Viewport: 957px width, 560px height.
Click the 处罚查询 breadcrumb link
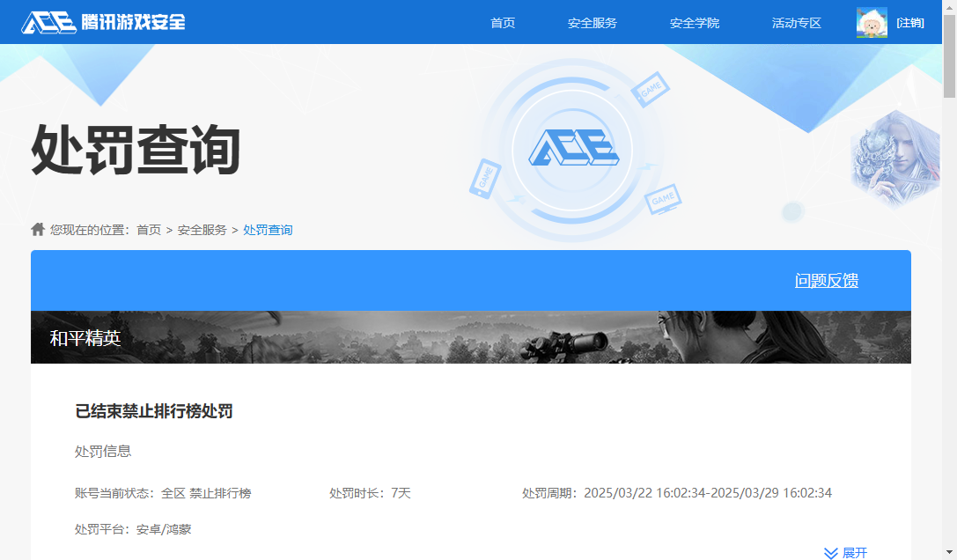[268, 229]
